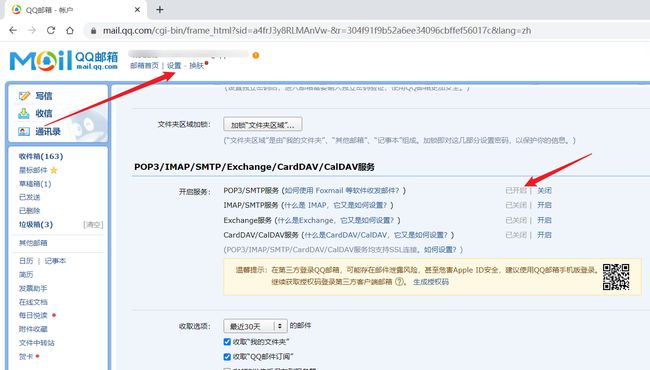650x370 pixels.
Task: Click the QQ邮箱 Mail logo
Action: tap(64, 61)
